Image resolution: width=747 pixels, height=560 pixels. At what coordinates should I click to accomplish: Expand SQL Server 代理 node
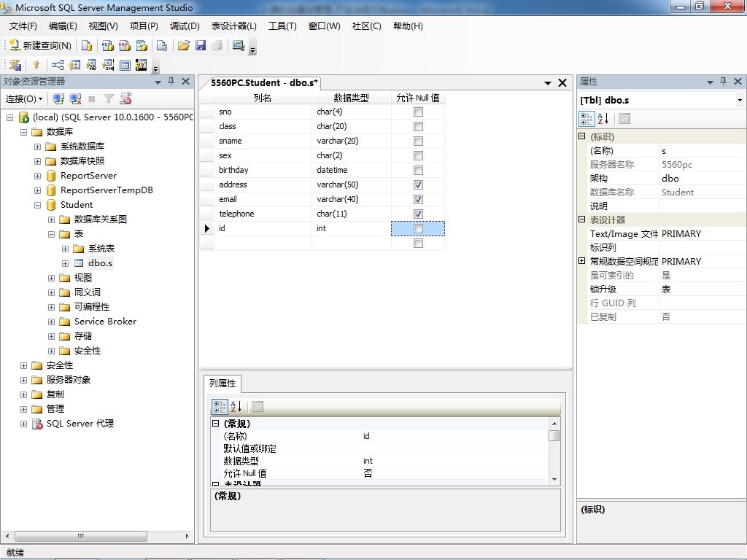(23, 424)
